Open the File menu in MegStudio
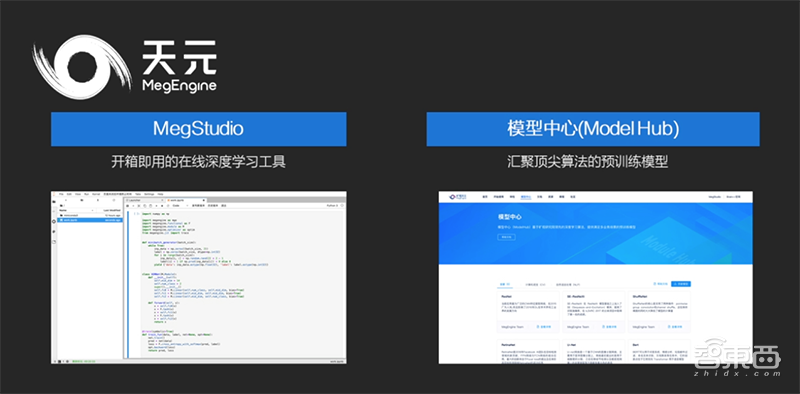This screenshot has height=394, width=800. pos(61,194)
